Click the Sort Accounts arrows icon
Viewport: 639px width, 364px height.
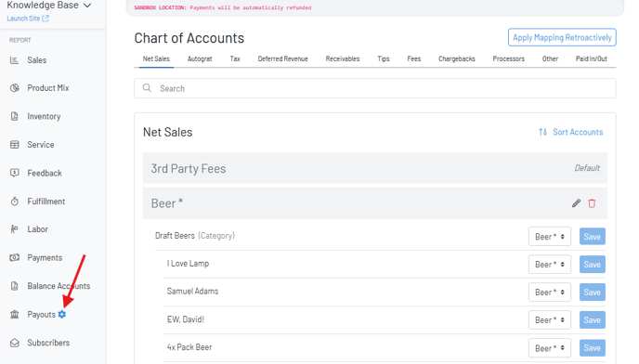tap(542, 132)
